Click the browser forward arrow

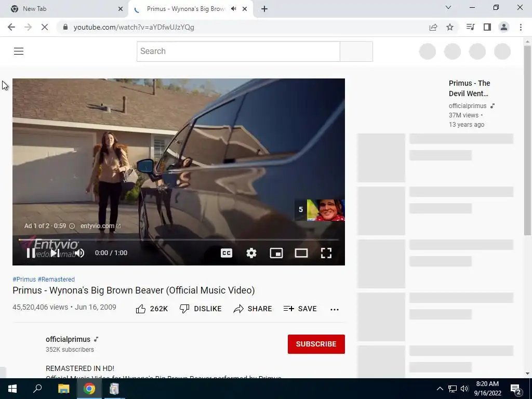pos(28,27)
